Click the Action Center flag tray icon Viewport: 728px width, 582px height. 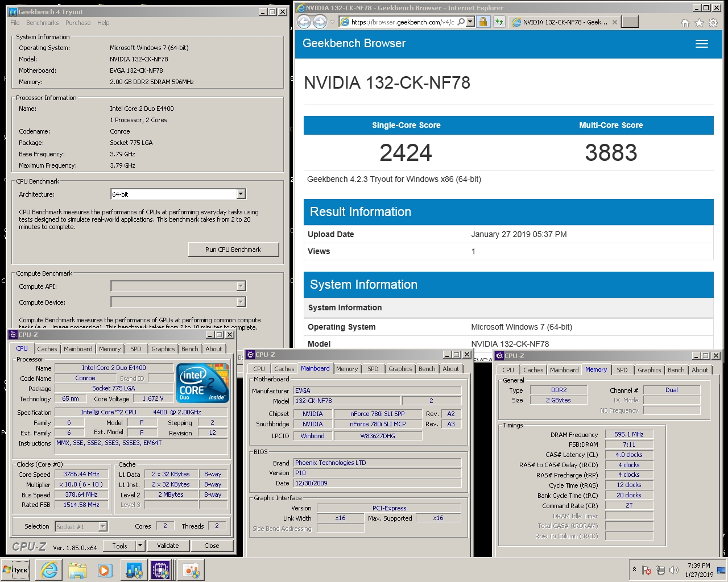pos(647,570)
